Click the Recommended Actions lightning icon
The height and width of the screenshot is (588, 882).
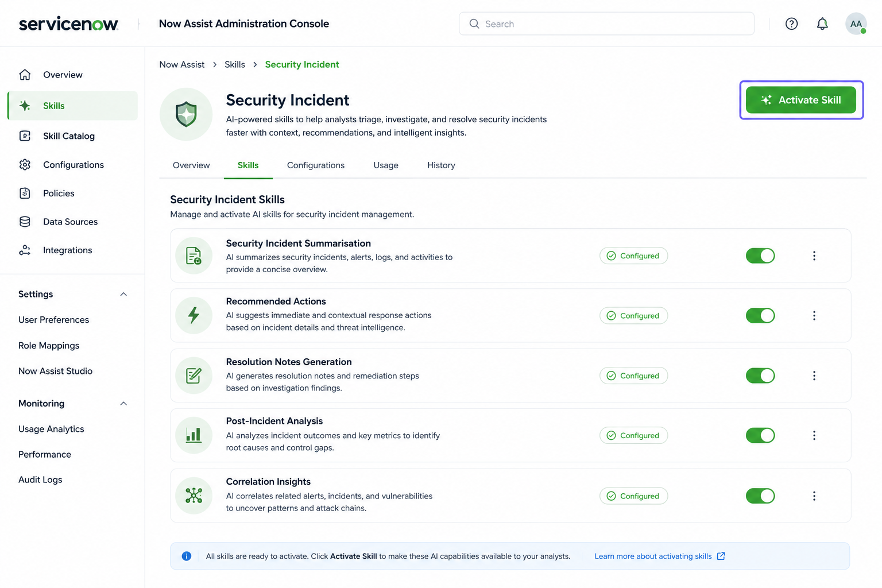[194, 315]
